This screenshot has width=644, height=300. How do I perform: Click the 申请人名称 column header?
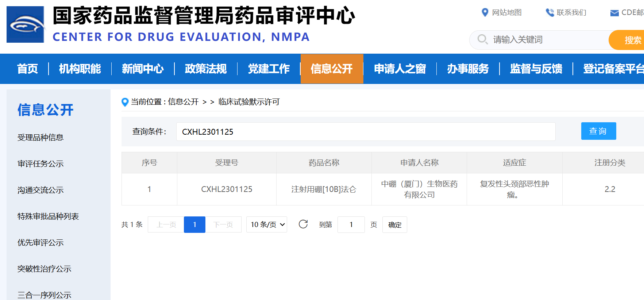click(x=419, y=163)
